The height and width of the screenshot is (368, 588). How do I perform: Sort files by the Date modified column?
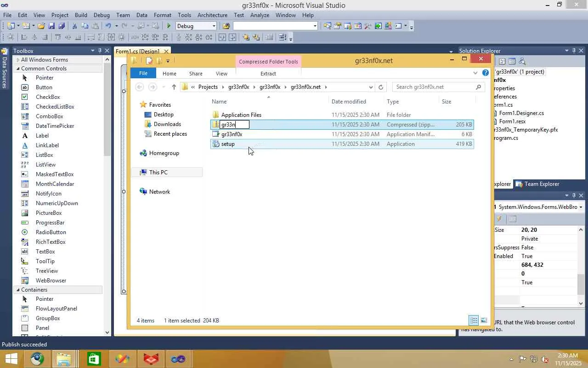tap(349, 102)
